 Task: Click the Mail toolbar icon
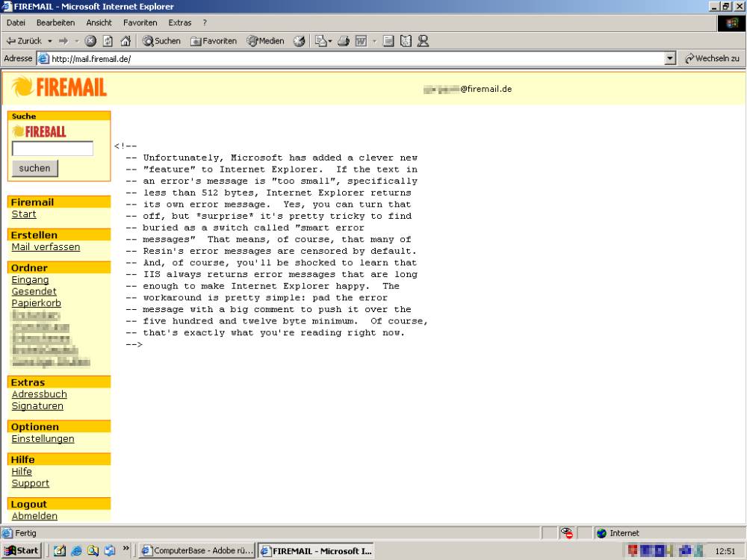click(x=323, y=41)
